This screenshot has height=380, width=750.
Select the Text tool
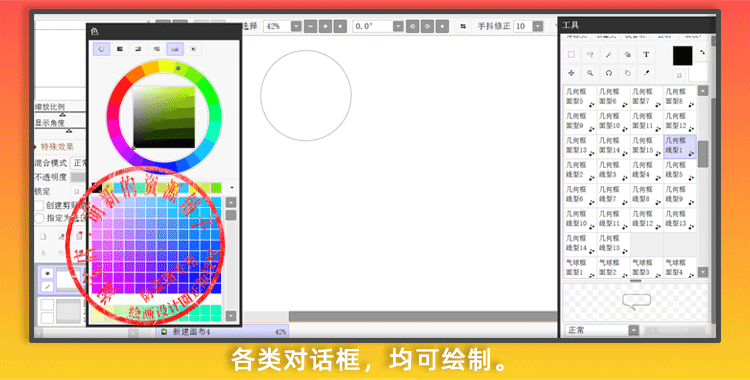coord(646,55)
